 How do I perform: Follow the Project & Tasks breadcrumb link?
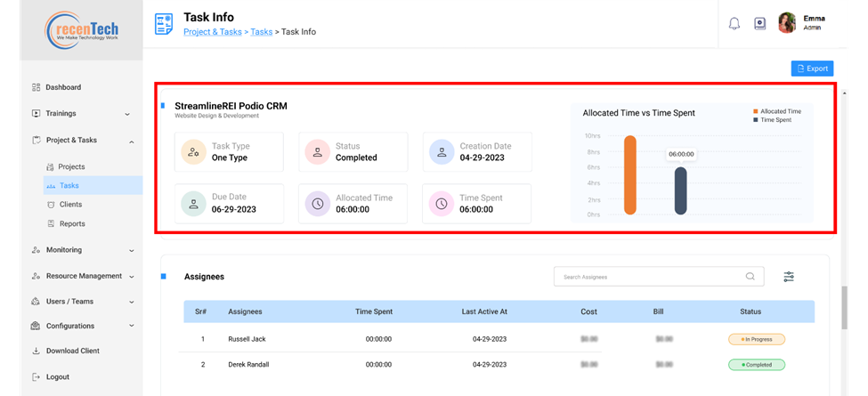pos(213,32)
